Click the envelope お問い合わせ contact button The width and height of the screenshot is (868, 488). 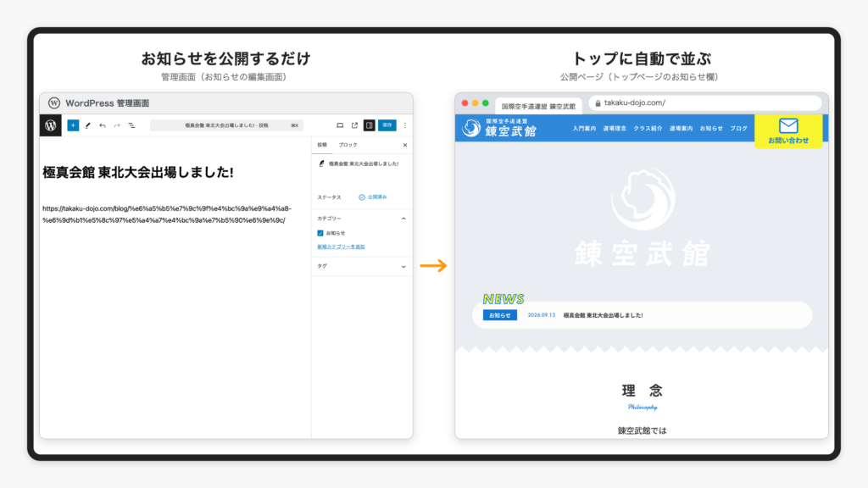(x=788, y=131)
